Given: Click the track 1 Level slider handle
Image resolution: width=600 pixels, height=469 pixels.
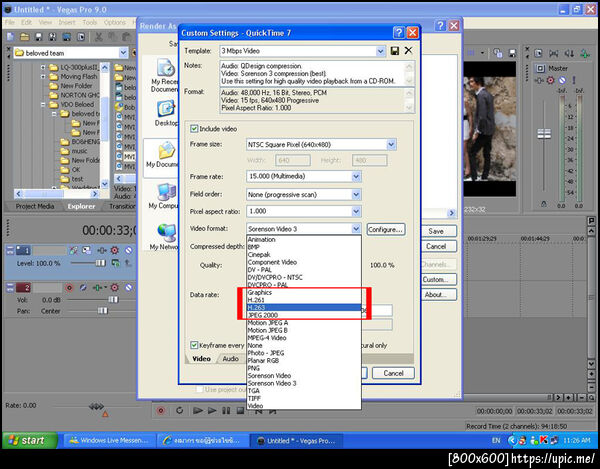Looking at the screenshot, I should point(101,263).
